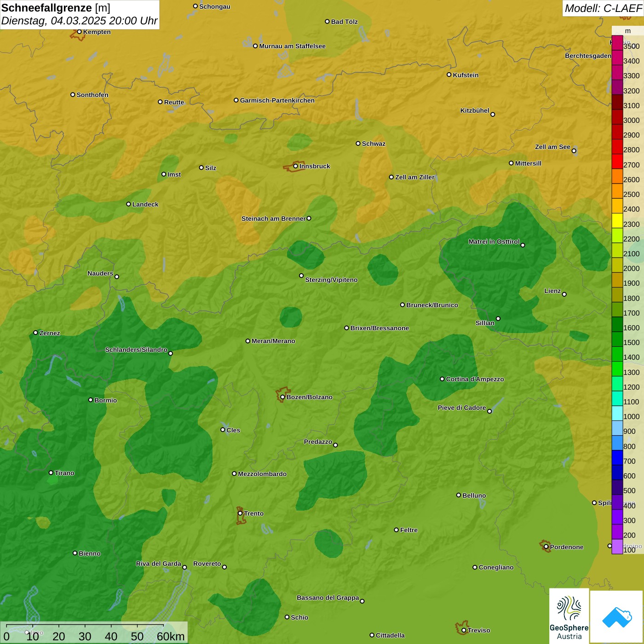Screen dimensions: 644x644
Task: Select the Bozen/Bolzano location marker
Action: [282, 397]
